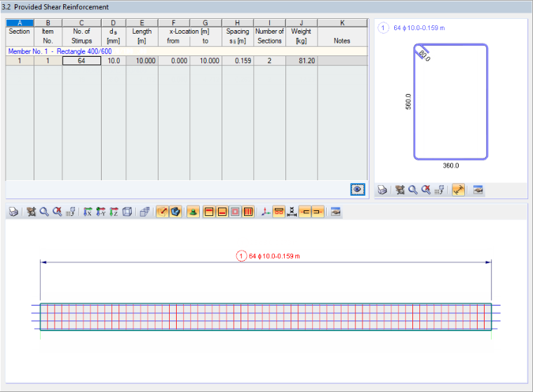Select the Spacing cell 0.159
Viewport: 533px width, 392px height.
pyautogui.click(x=238, y=61)
